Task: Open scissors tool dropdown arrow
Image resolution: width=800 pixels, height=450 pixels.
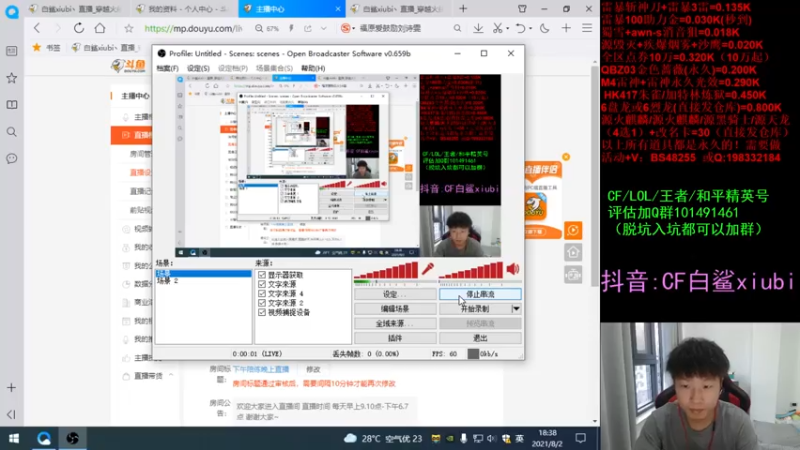Action: pos(507,29)
